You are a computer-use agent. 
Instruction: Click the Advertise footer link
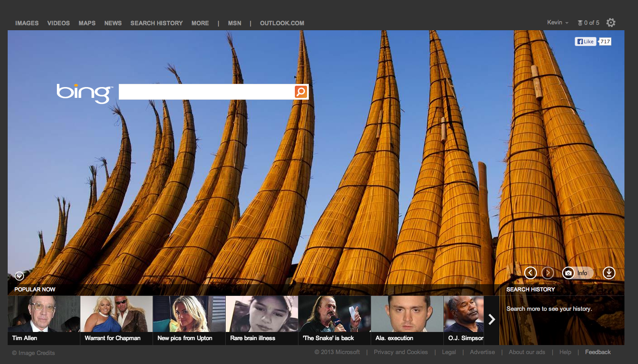(x=482, y=352)
